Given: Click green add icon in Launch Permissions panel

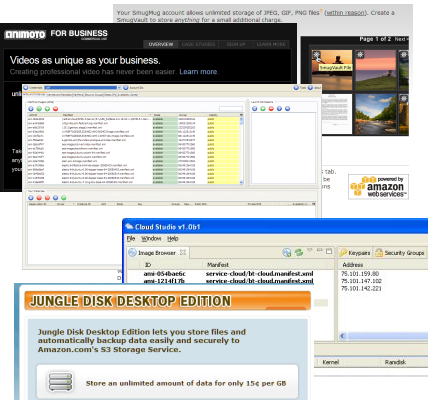Looking at the screenshot, I should (263, 109).
